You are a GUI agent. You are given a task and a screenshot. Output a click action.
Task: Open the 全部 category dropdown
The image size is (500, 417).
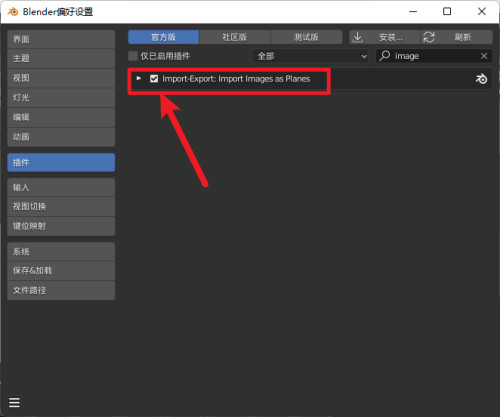311,56
